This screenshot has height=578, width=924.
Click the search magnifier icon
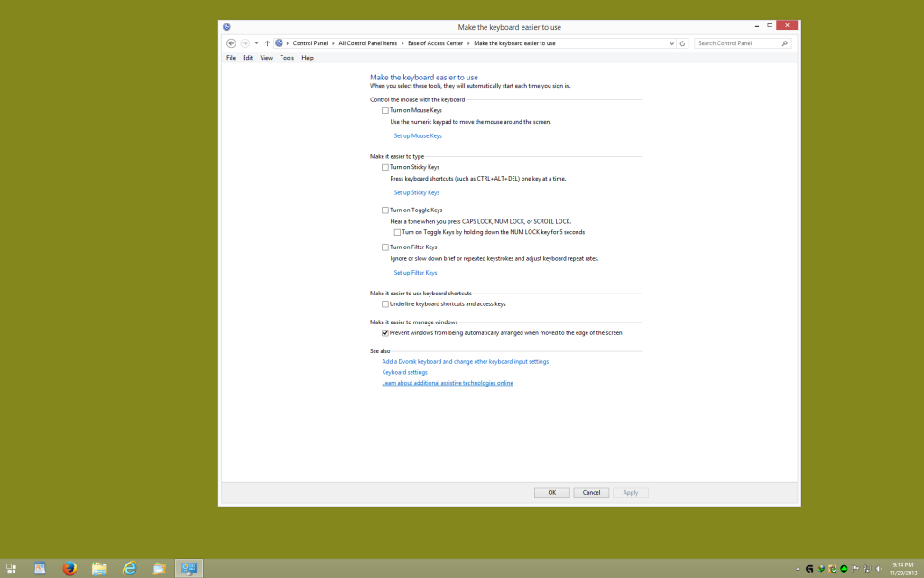click(784, 43)
